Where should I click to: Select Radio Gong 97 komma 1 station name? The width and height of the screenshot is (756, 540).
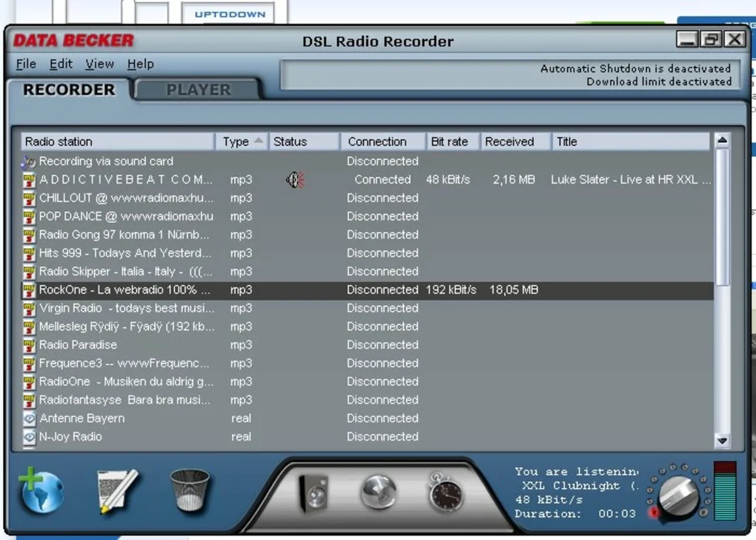pyautogui.click(x=124, y=235)
